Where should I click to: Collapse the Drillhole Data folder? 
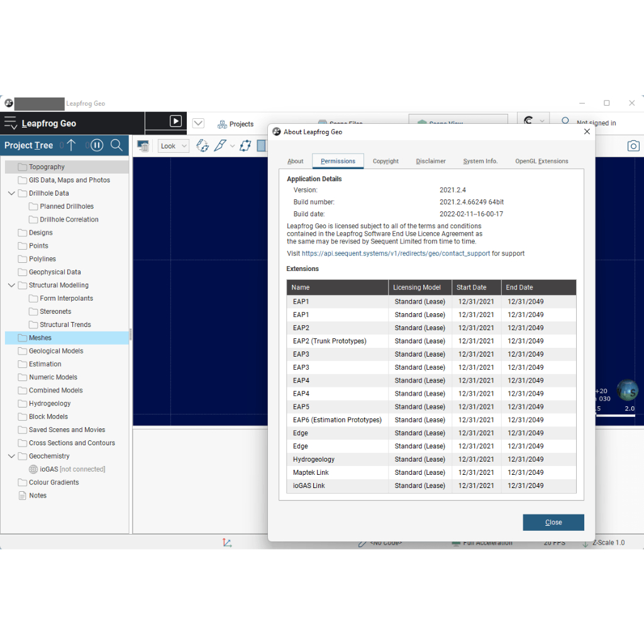click(x=11, y=193)
